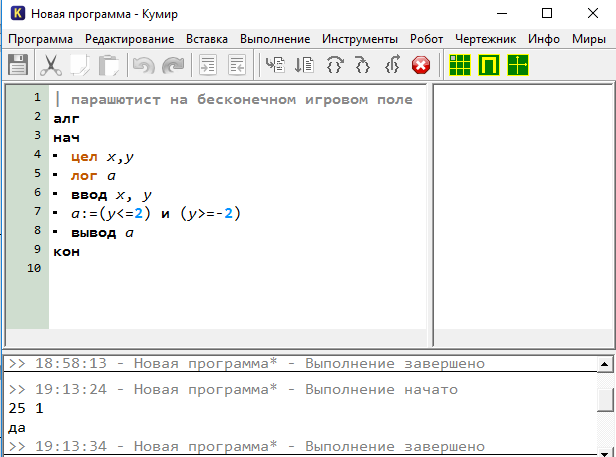Click the 18:58:13 Выполнение завершено log line

click(x=247, y=363)
